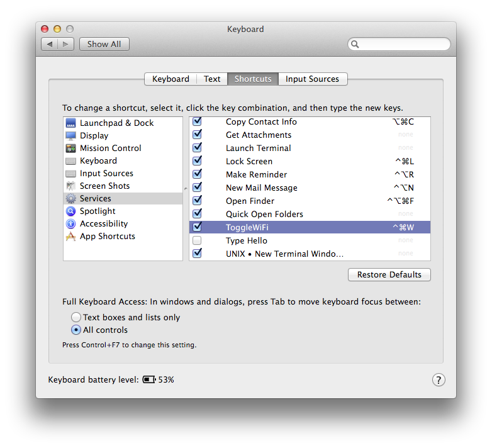The width and height of the screenshot is (492, 448).
Task: Uncheck the Get Attachments service
Action: point(198,134)
